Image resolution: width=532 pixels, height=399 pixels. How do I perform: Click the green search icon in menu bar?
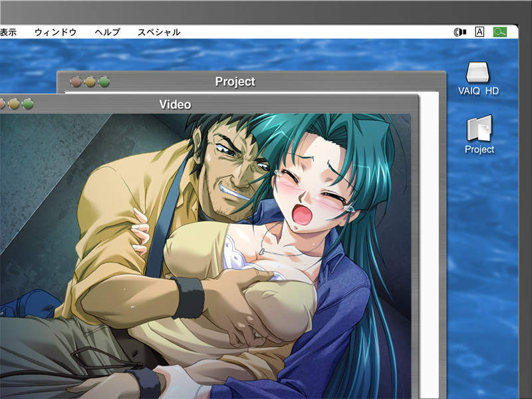[x=500, y=32]
